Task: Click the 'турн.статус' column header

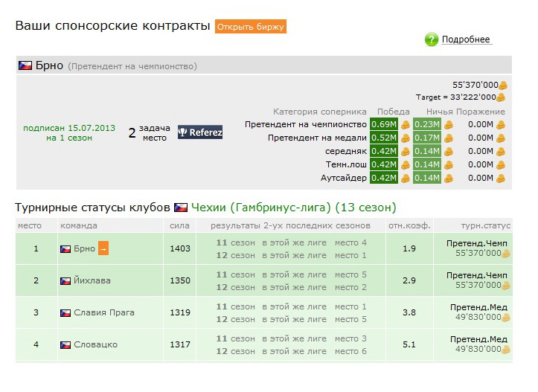Action: click(485, 225)
